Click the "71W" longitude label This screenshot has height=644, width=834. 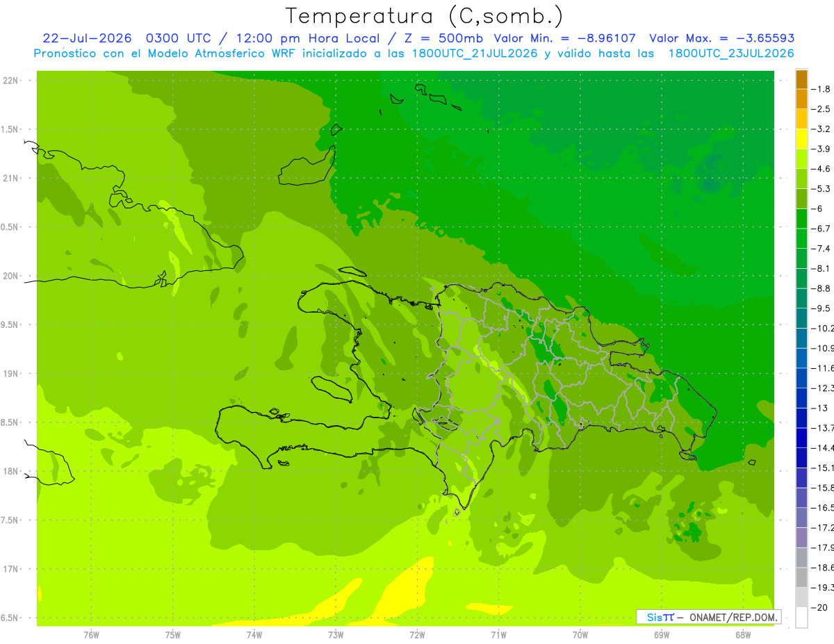pos(498,635)
